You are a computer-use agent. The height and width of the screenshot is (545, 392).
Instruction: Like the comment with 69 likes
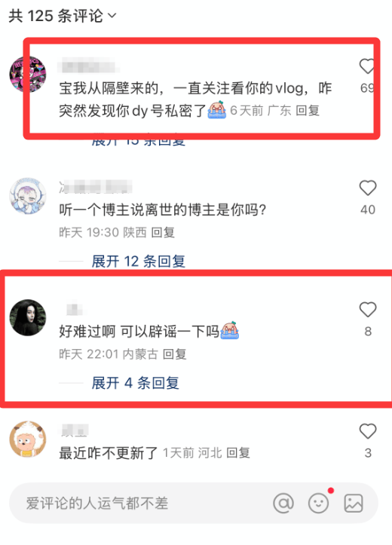[367, 66]
